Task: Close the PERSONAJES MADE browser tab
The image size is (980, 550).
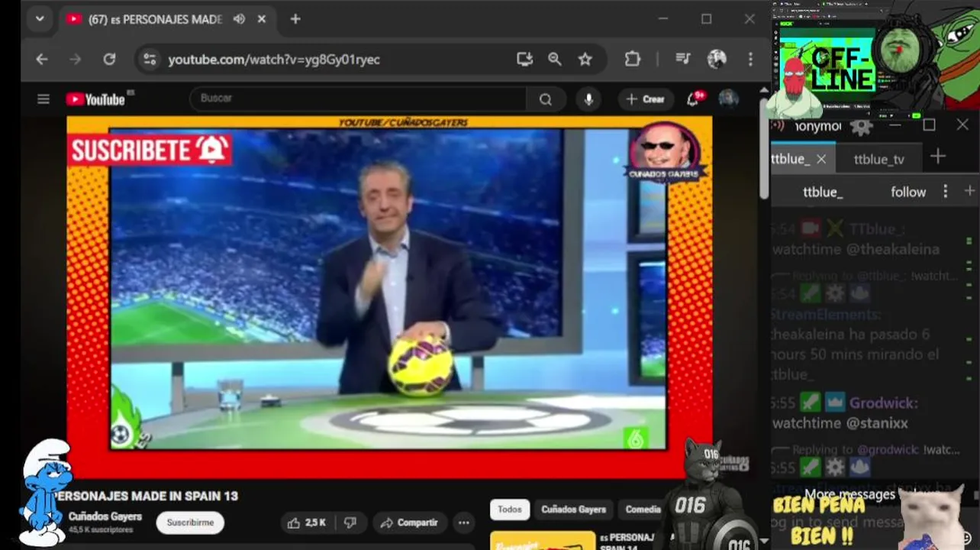Action: (x=262, y=19)
